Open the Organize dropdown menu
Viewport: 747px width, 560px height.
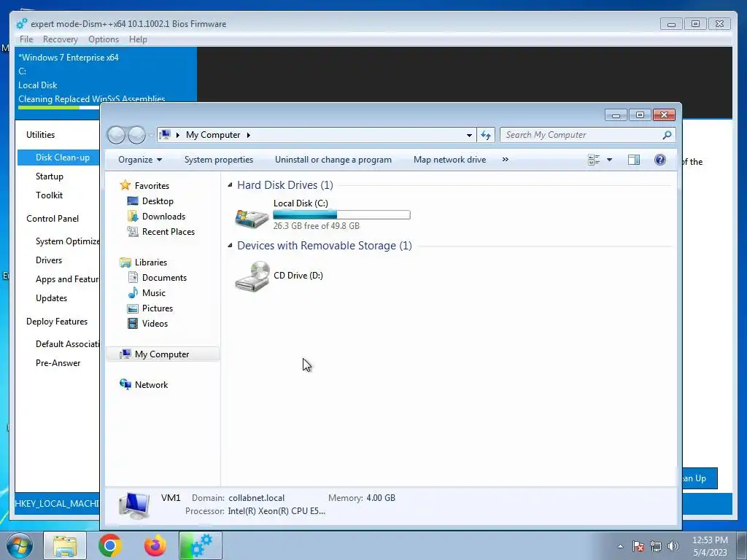[x=140, y=160]
